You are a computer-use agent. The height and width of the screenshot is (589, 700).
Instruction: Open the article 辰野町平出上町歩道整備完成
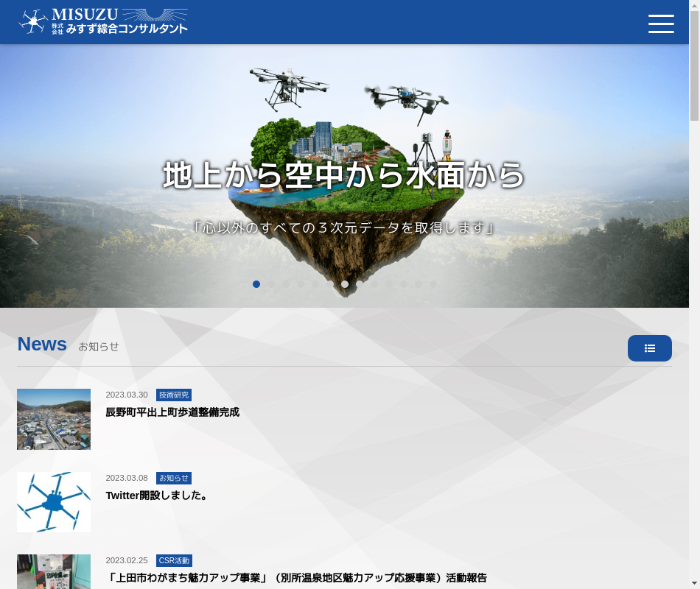[x=172, y=412]
